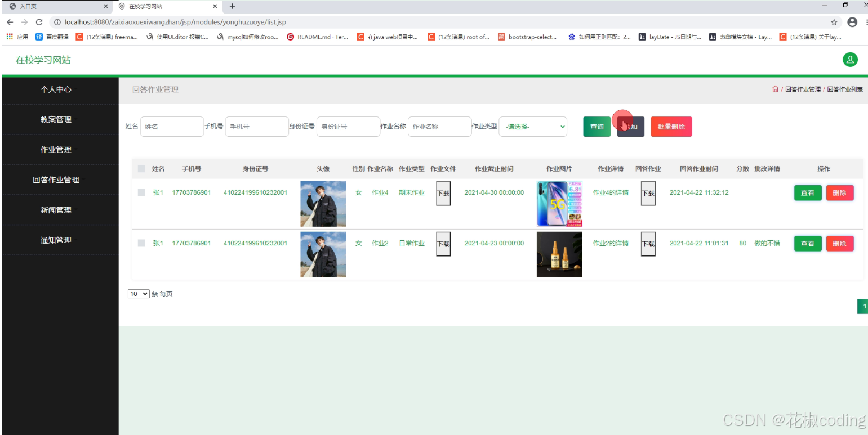Open the 应用 apps bookmark

[x=17, y=37]
